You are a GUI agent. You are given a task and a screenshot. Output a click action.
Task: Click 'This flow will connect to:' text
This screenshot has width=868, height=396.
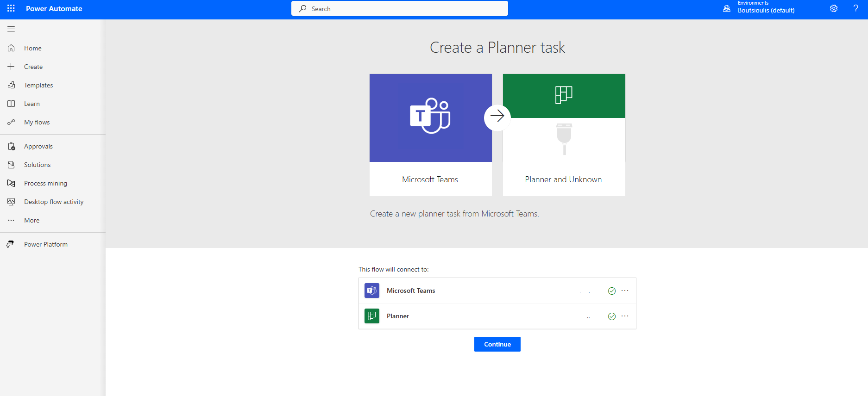pos(394,269)
